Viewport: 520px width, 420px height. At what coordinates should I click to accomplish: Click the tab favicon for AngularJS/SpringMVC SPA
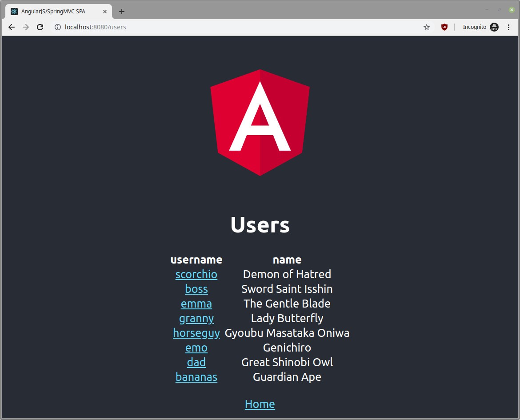pos(14,12)
